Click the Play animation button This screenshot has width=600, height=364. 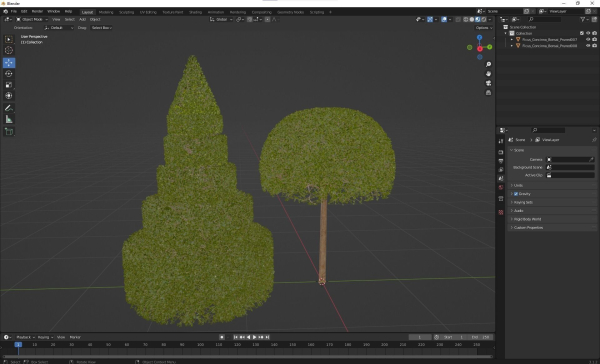[254, 337]
